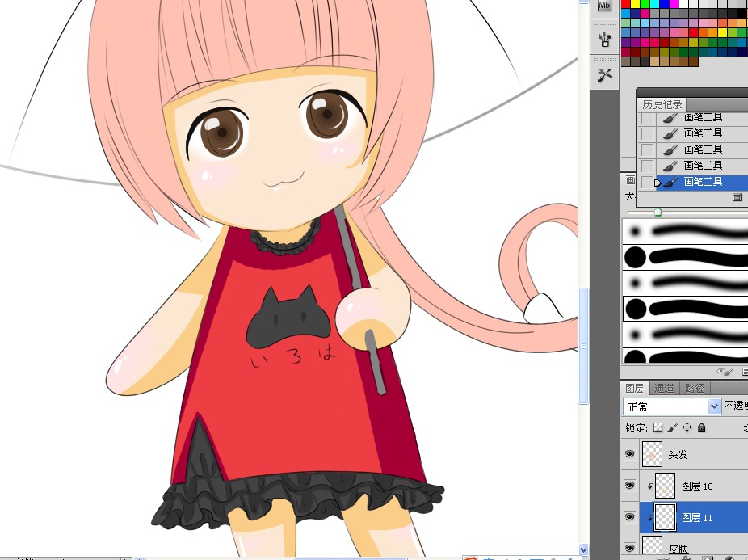The height and width of the screenshot is (560, 748).
Task: Hide the 图层 10 layer
Action: click(629, 486)
